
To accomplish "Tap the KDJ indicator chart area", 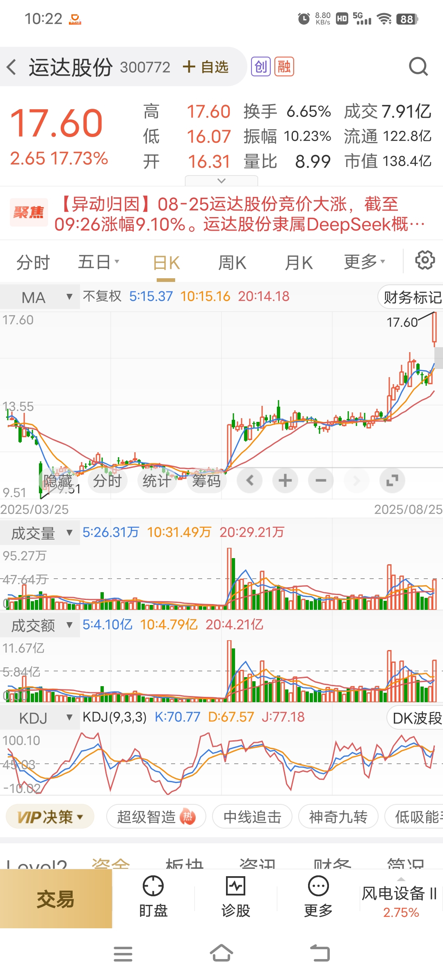I will 221,763.
